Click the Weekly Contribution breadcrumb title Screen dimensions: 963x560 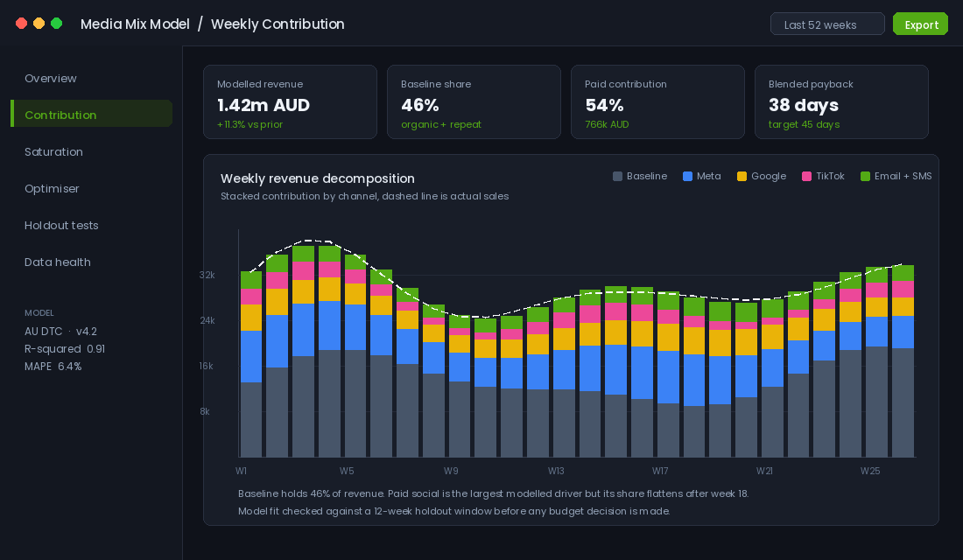tap(278, 24)
